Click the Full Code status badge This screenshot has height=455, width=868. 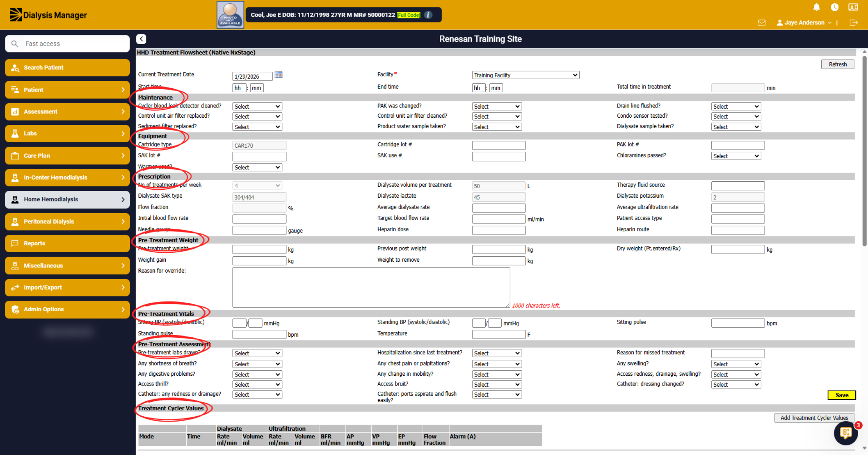(x=409, y=15)
